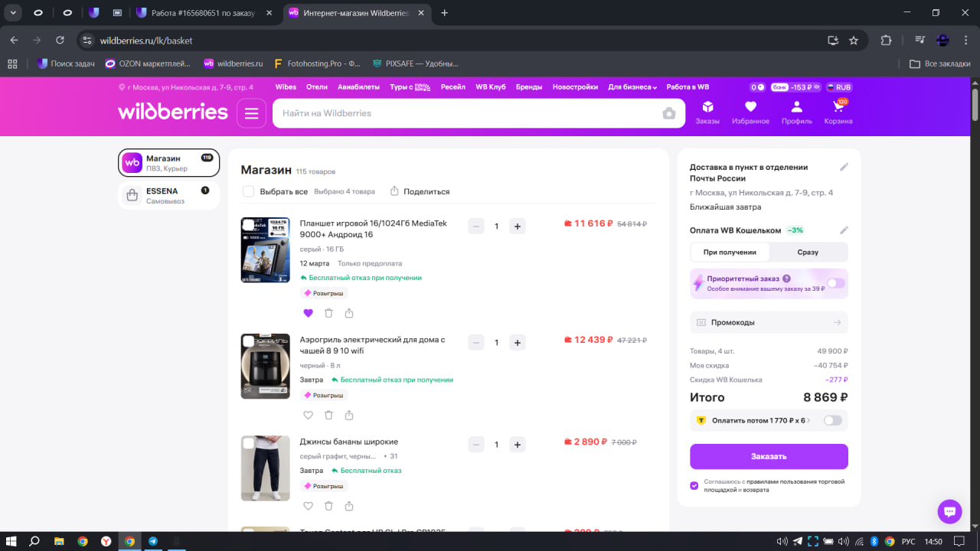Viewport: 980px width, 551px height.
Task: Show info about Приоритетный заказ
Action: (x=786, y=279)
